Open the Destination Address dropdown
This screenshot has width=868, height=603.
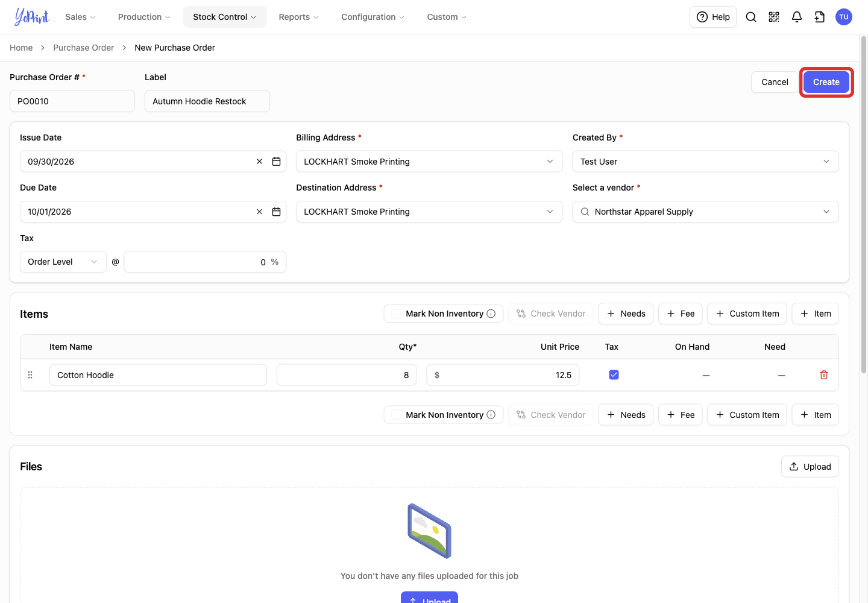[x=429, y=212]
